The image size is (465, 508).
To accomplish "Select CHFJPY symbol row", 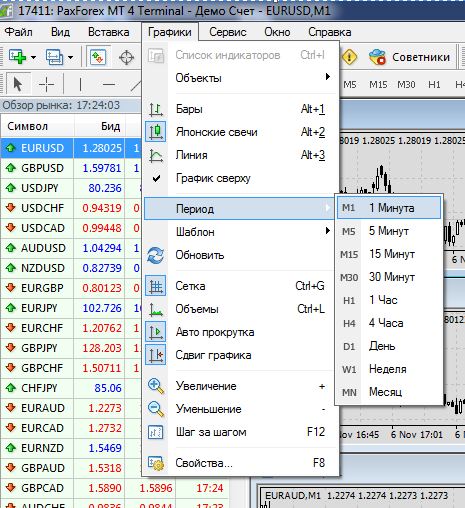I will tap(71, 388).
